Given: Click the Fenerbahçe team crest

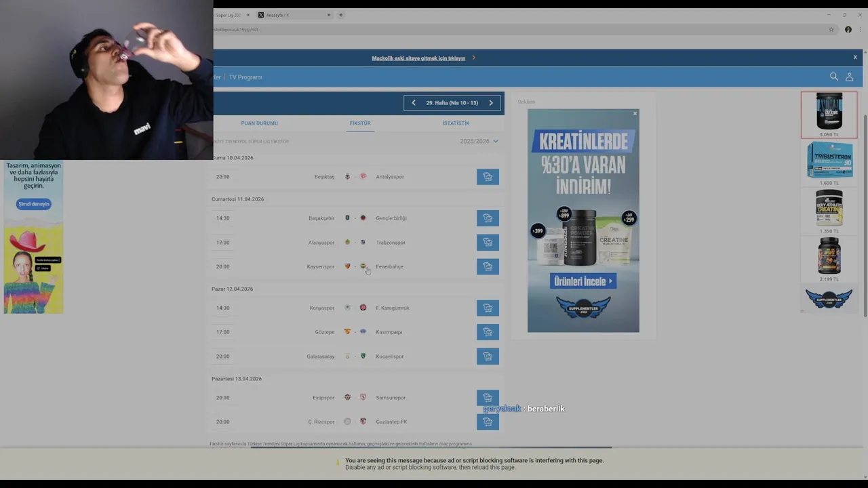Looking at the screenshot, I should click(x=363, y=266).
